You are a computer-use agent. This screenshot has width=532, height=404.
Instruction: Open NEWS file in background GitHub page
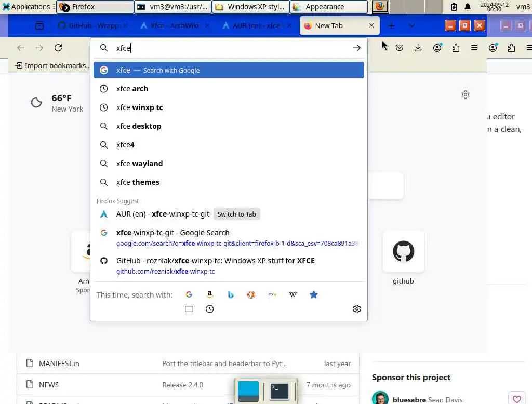[49, 385]
